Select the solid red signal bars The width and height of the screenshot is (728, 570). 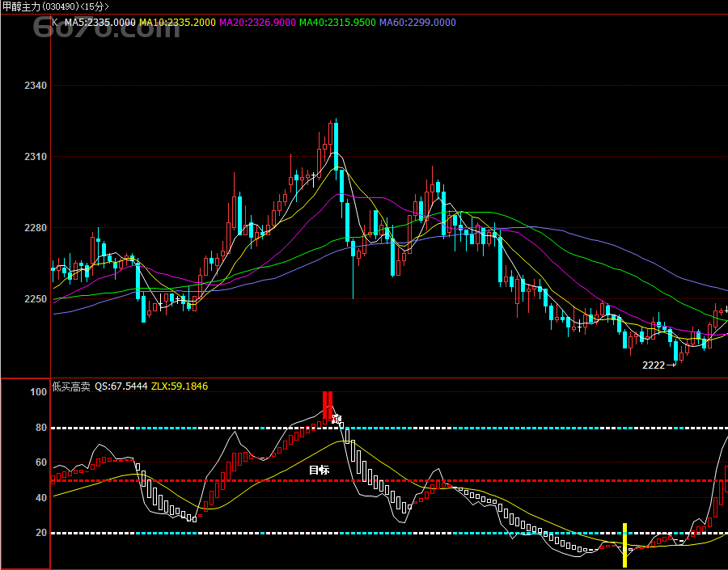328,404
